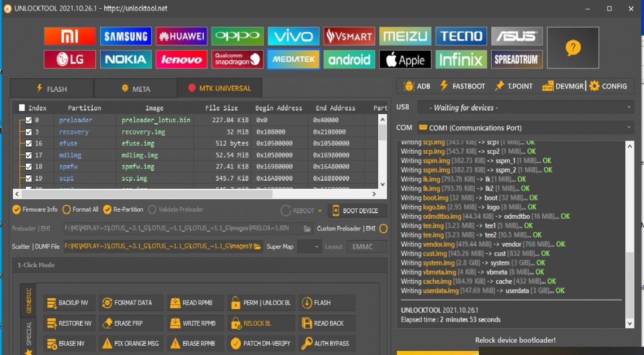Launch the Fastboot tool

(x=463, y=86)
